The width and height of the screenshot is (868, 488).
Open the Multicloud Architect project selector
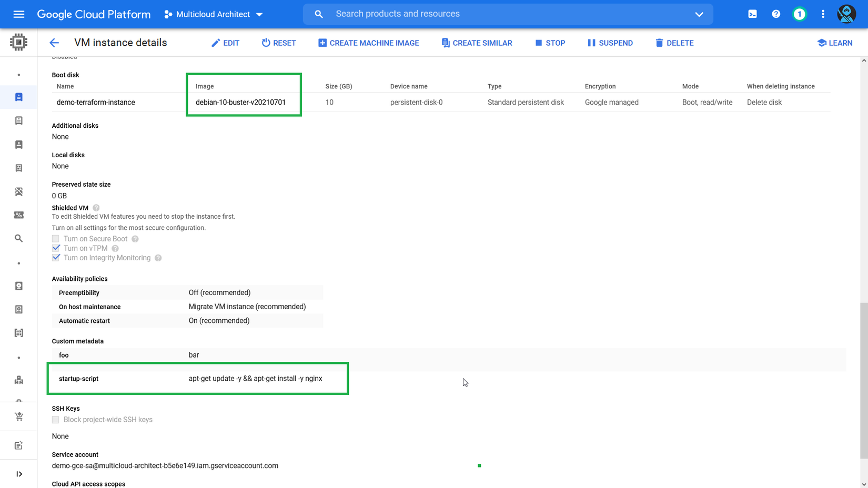(214, 14)
